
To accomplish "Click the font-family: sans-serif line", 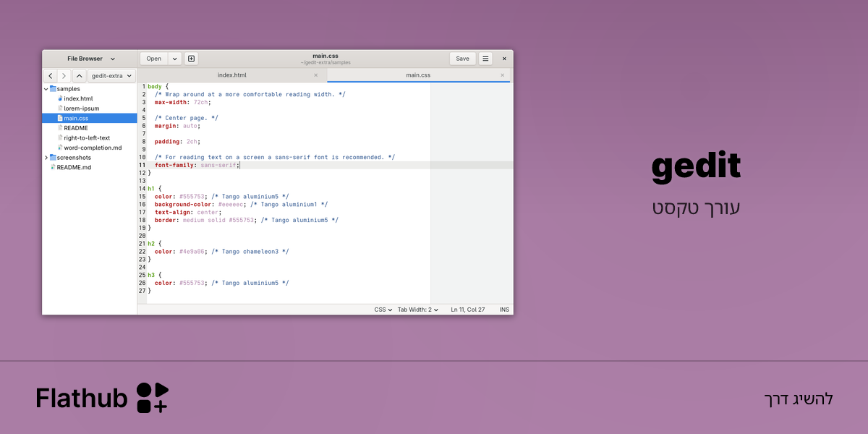I will click(x=197, y=165).
